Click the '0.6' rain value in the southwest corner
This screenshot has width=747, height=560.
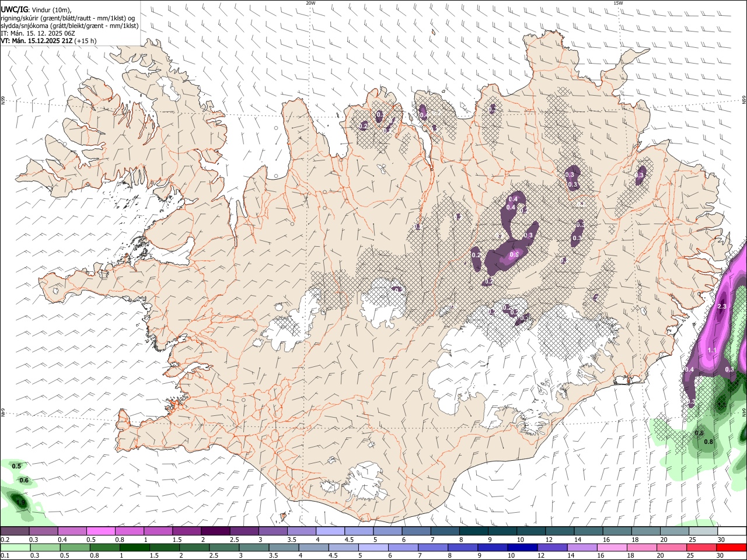coord(24,480)
